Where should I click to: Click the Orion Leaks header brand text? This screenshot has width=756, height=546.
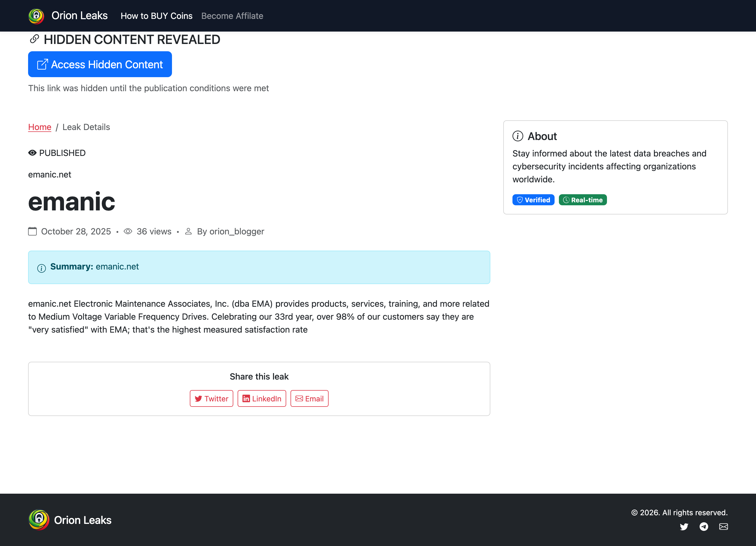79,16
